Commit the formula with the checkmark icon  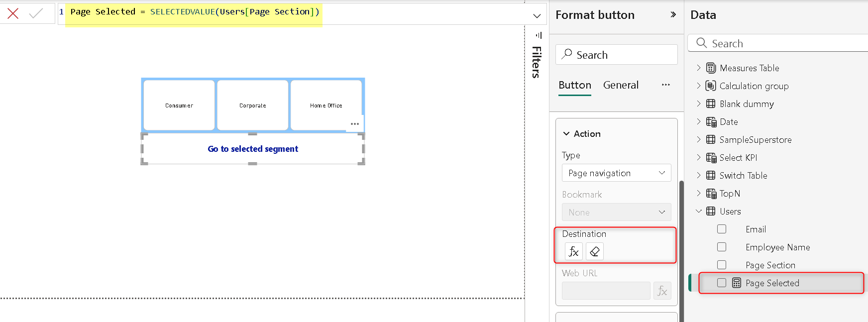[36, 13]
